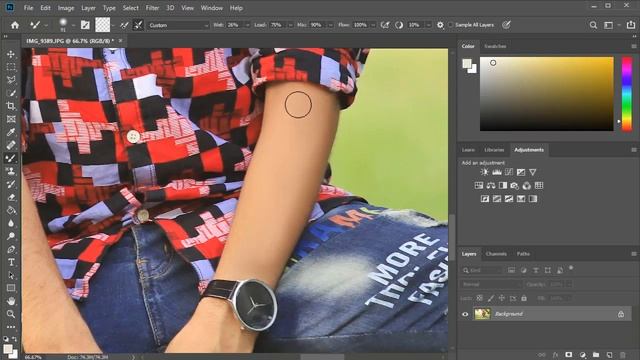Add a Black & White adjustment
This screenshot has height=360, width=640.
[503, 186]
